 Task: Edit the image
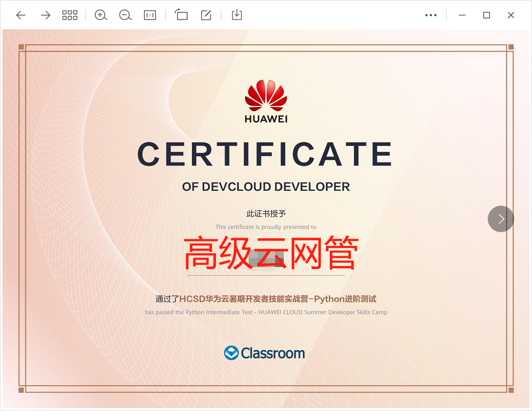tap(206, 15)
